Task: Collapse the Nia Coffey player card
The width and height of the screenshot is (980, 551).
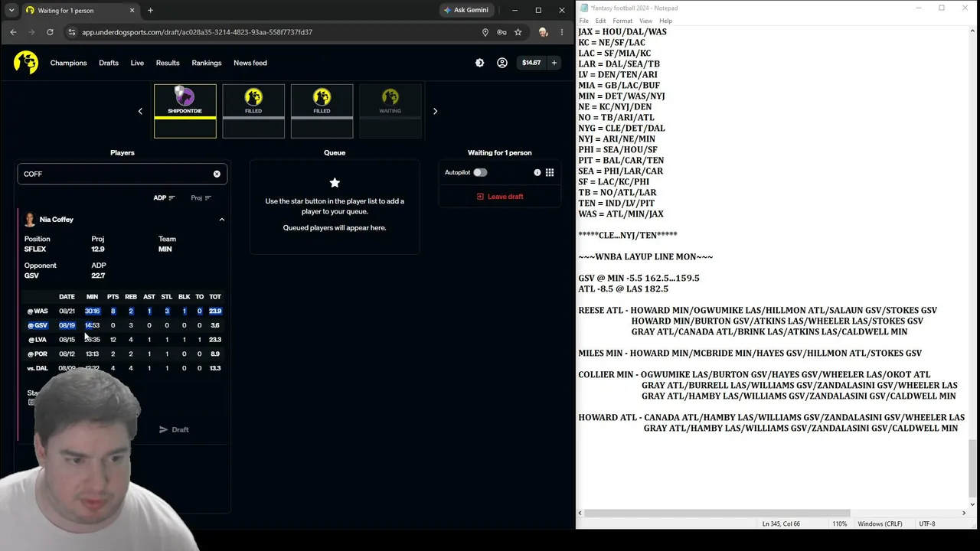Action: point(222,220)
